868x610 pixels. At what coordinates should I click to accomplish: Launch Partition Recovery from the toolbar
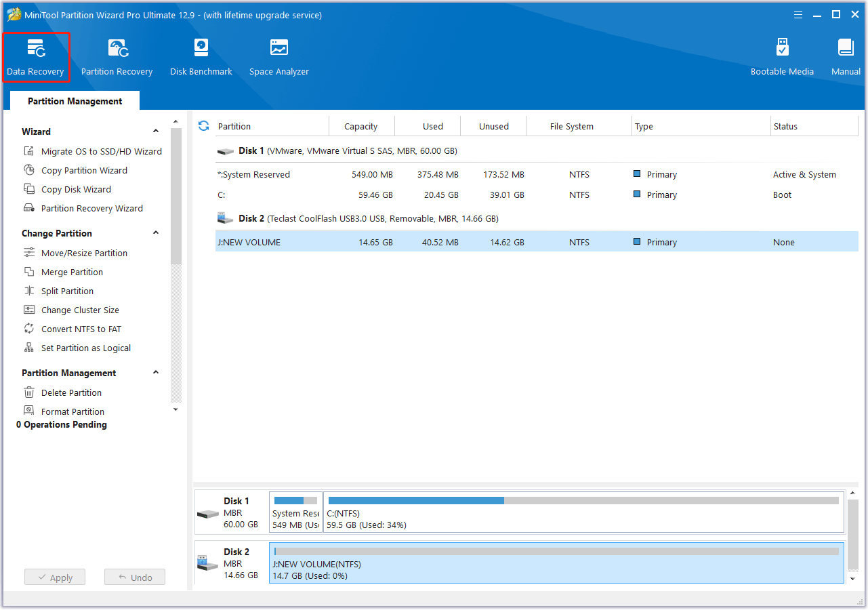117,57
